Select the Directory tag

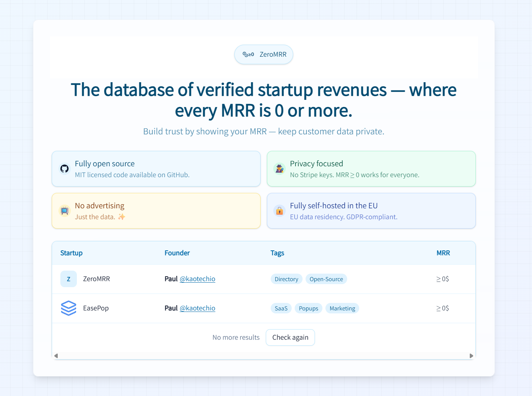pos(286,279)
